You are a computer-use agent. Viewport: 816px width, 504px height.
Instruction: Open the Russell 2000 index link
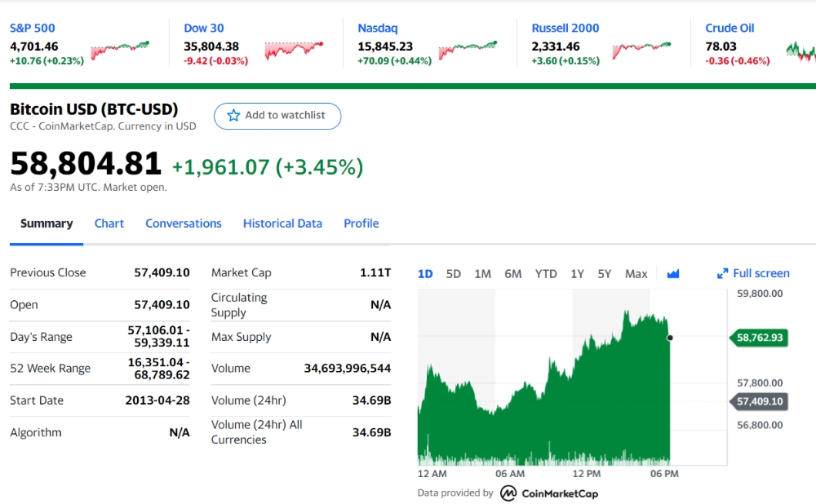pyautogui.click(x=565, y=28)
